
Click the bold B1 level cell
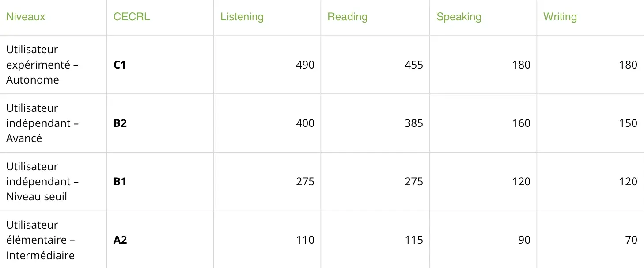tap(120, 182)
